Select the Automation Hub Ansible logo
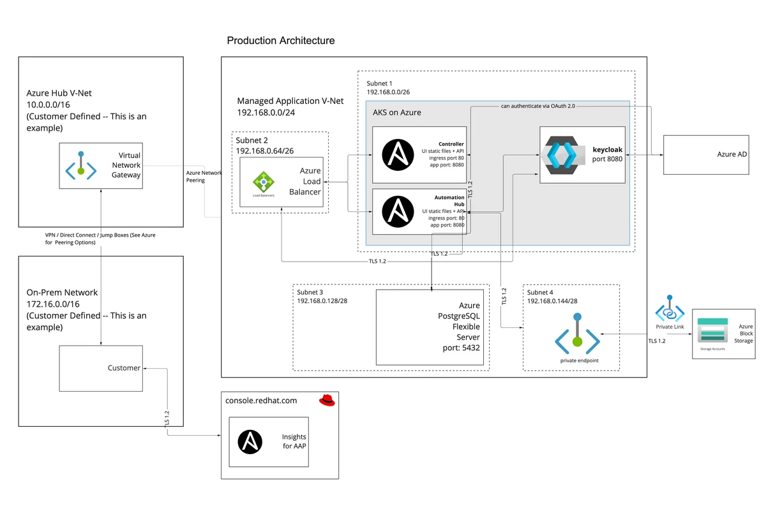This screenshot has height=532, width=766. click(398, 211)
